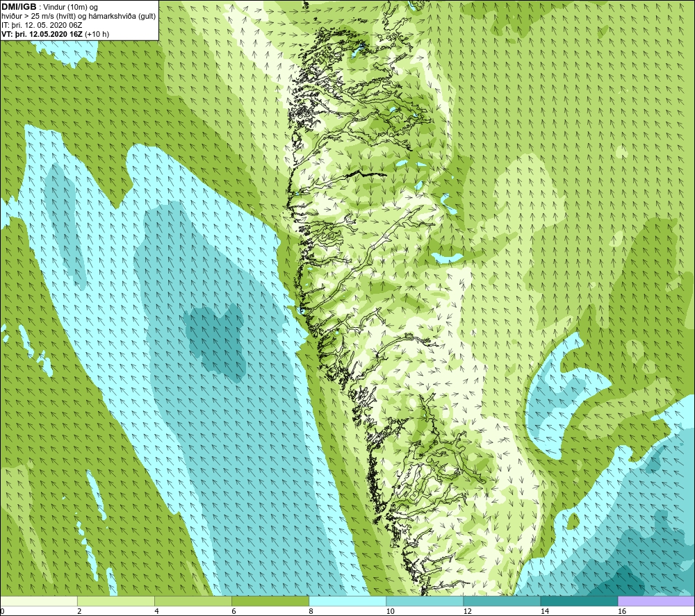Click the 14–16 m/s dark teal legend swatch

579,601
